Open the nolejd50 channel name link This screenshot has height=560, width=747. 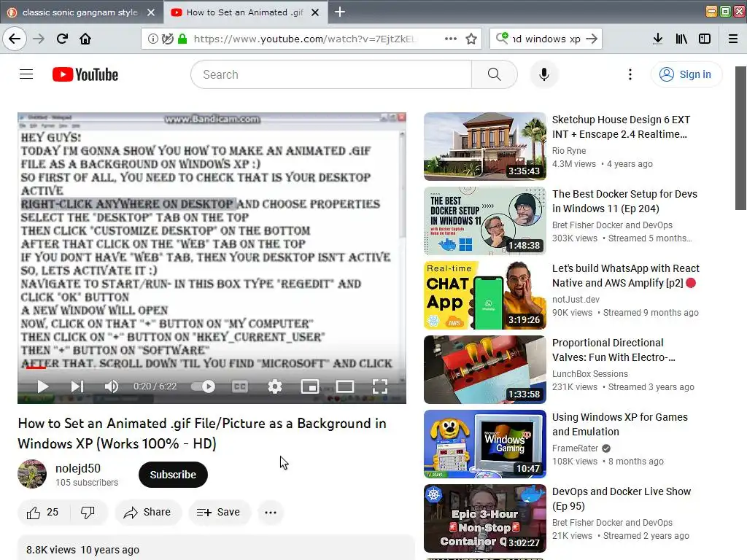tap(78, 469)
